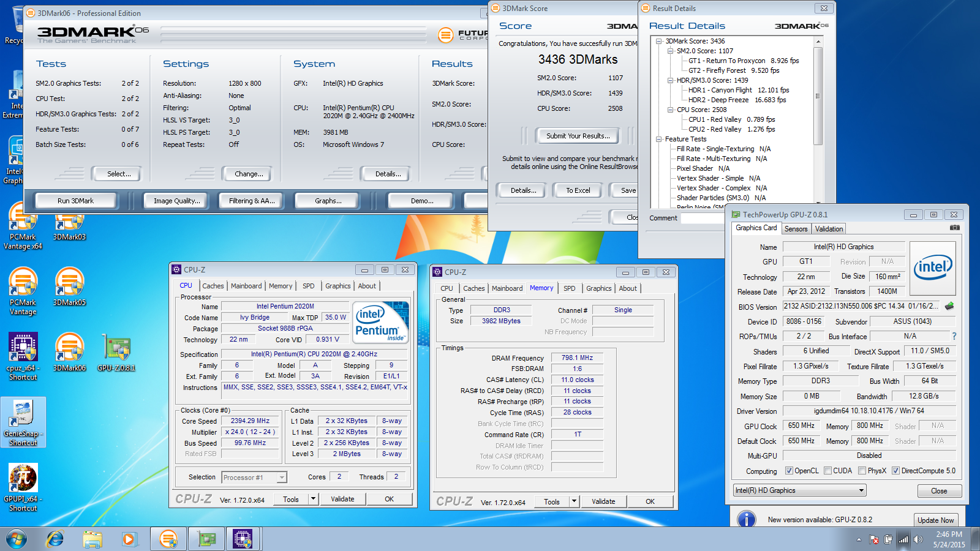Select the GenieSnap shortcut on desktop
This screenshot has height=551, width=980.
[23, 422]
